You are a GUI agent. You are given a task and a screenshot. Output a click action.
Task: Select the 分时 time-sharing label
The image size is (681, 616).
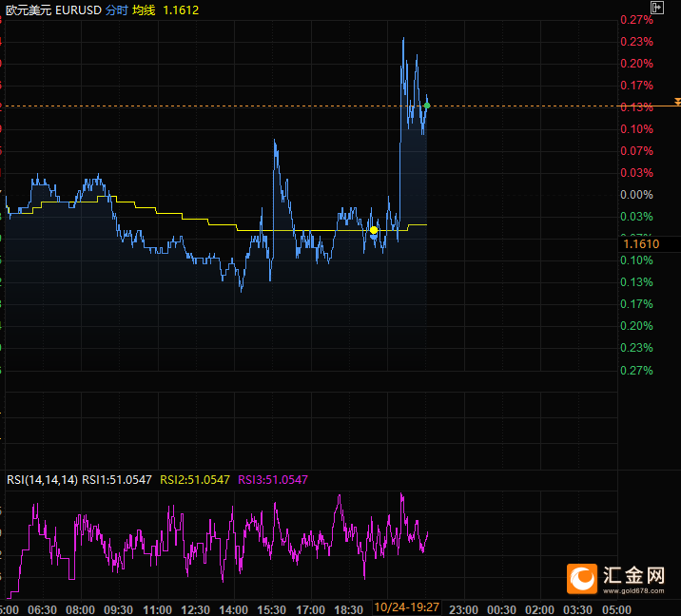[116, 9]
